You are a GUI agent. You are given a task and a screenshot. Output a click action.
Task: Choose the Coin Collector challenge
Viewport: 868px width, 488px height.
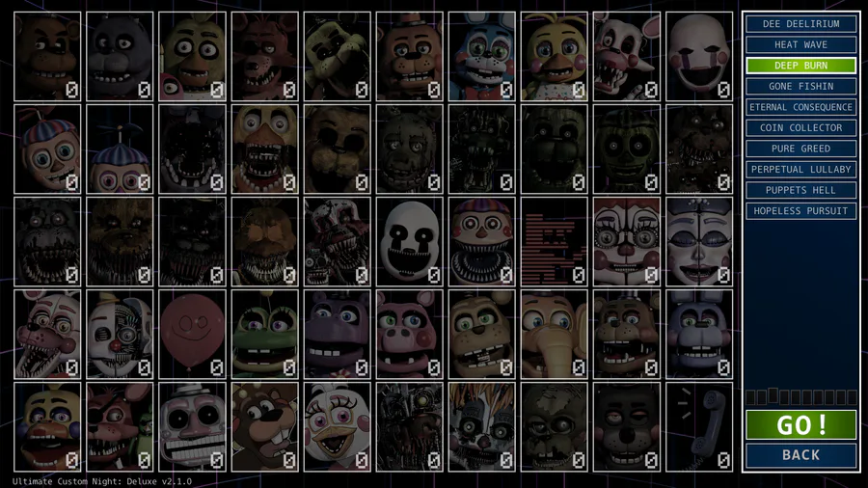pyautogui.click(x=801, y=128)
